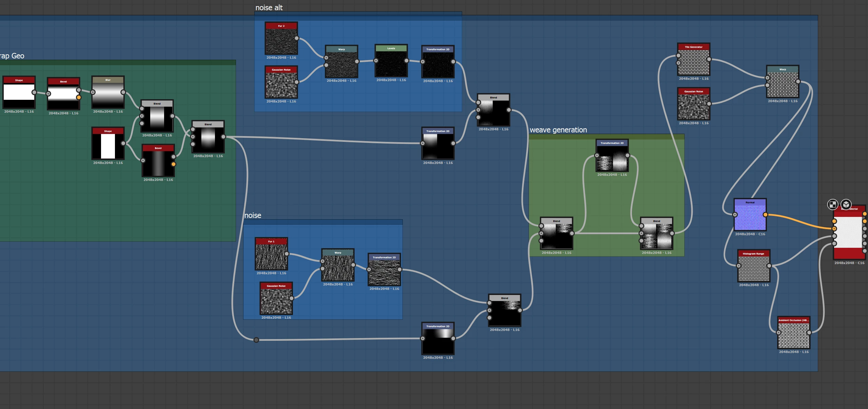Select Gaussian Noise node in noise alt frame
The image size is (868, 409).
click(x=281, y=84)
